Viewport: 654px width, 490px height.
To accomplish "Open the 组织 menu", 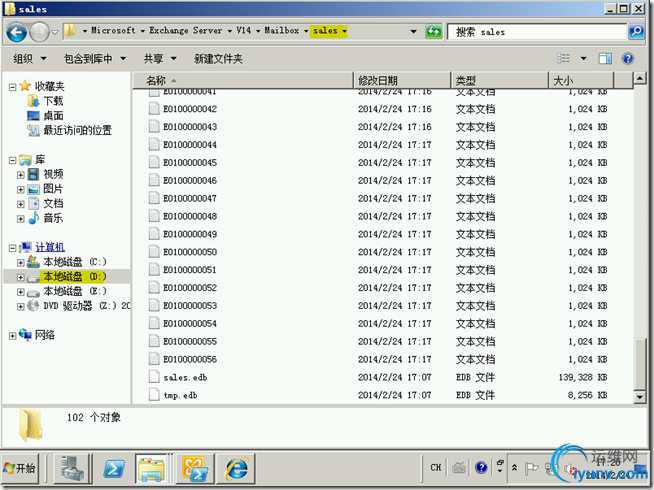I will [x=29, y=59].
